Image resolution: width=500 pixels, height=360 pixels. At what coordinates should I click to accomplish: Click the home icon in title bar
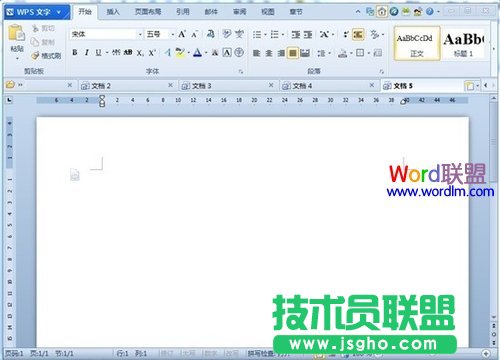pos(382,12)
